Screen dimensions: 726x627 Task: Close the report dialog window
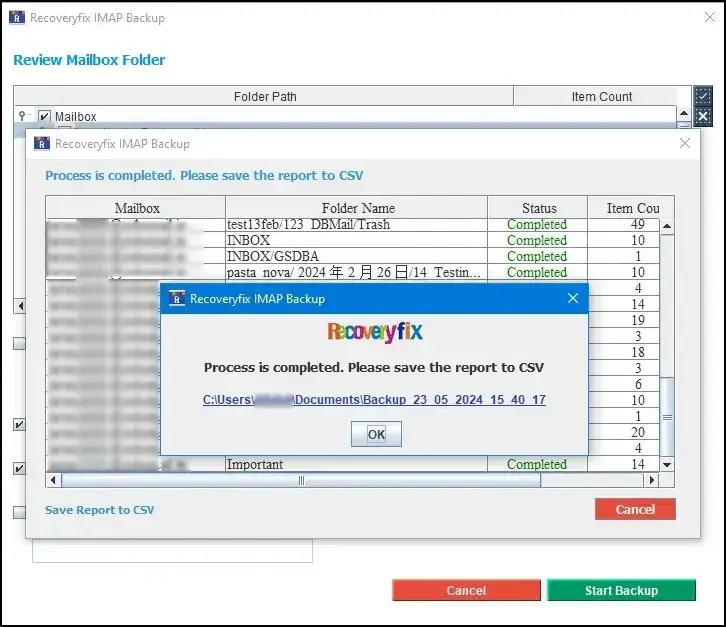click(685, 143)
